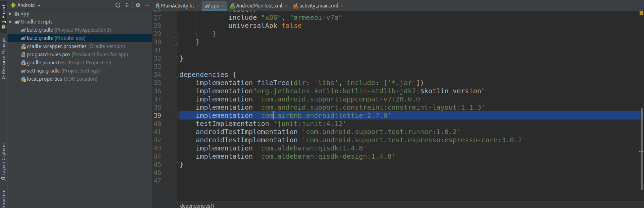Click fold marker at line 32
The width and height of the screenshot is (644, 208).
pos(177,59)
